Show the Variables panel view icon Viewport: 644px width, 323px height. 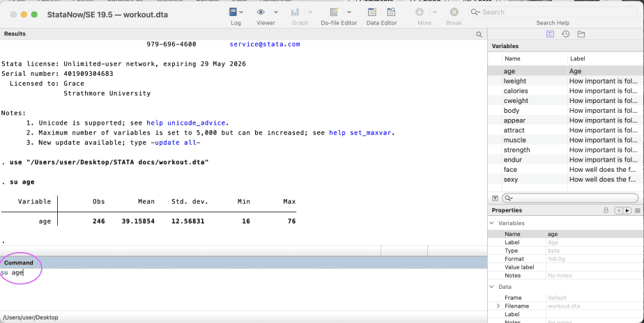click(550, 34)
